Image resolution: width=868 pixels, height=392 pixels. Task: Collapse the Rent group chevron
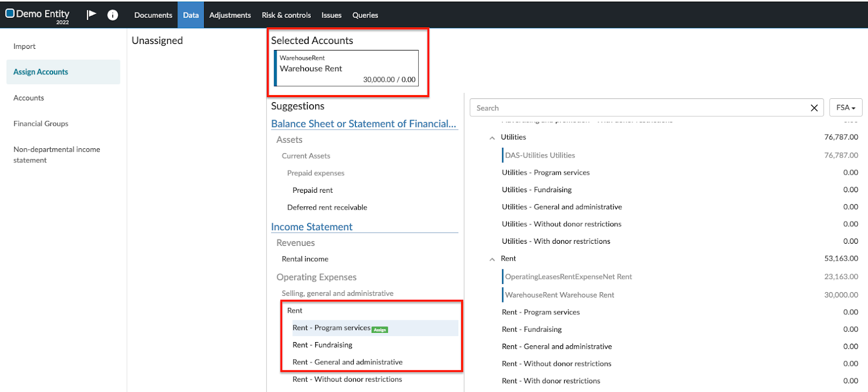pyautogui.click(x=492, y=260)
